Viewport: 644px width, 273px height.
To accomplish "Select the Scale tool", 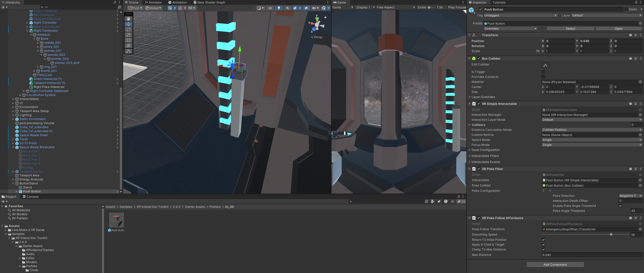I will click(128, 35).
